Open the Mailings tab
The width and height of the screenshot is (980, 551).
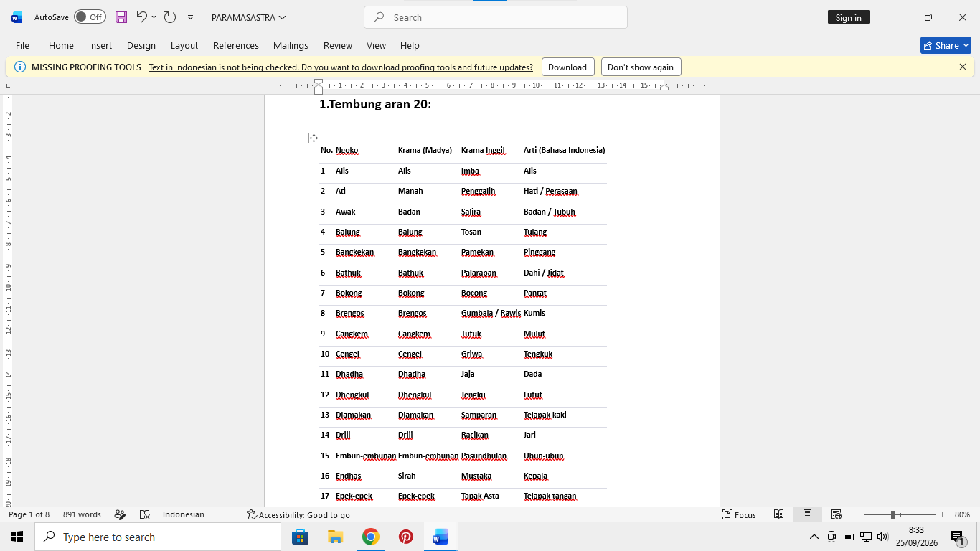coord(291,45)
